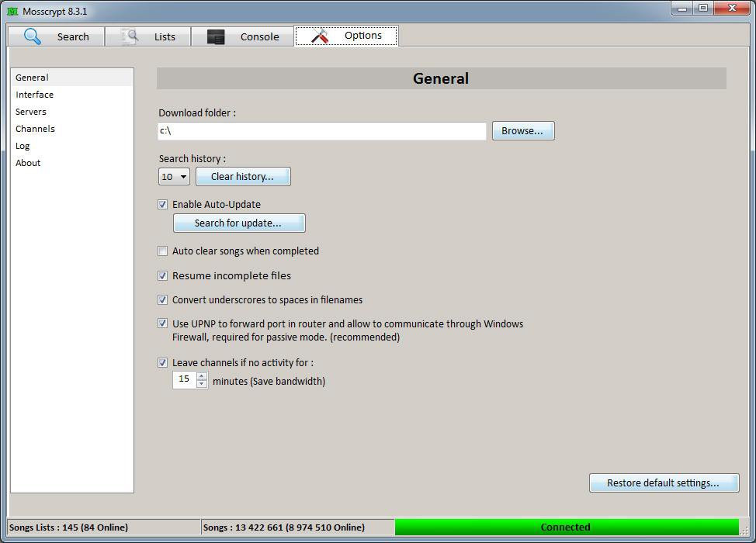
Task: Expand the Search history count dropdown
Action: [174, 177]
